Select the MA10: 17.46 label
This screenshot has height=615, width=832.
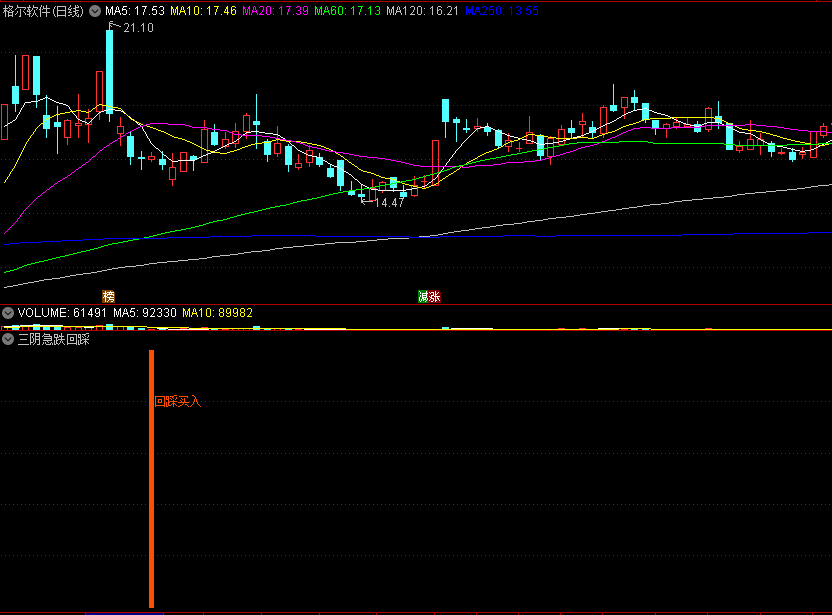tap(203, 11)
